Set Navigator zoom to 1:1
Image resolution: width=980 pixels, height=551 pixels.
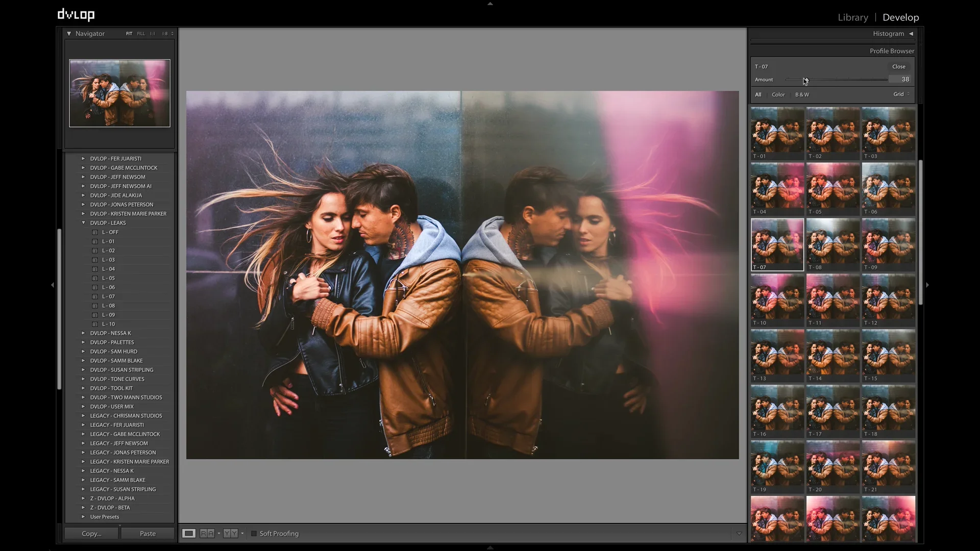[x=152, y=34]
